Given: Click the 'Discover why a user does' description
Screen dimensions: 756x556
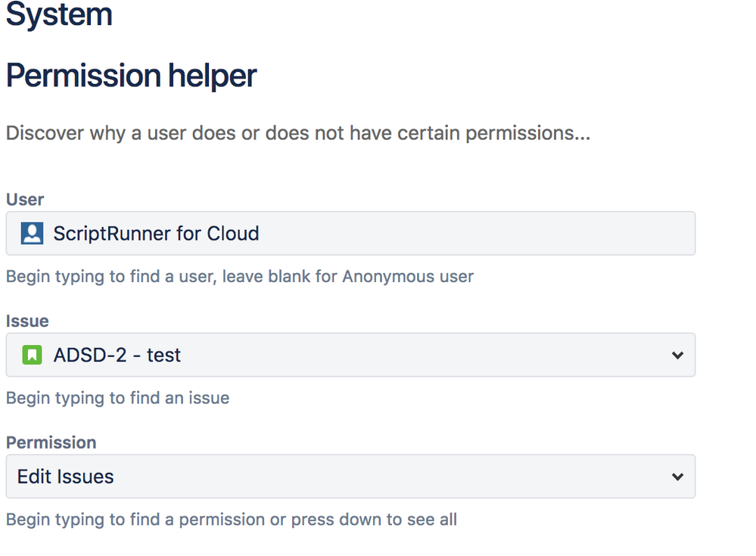Looking at the screenshot, I should [298, 133].
